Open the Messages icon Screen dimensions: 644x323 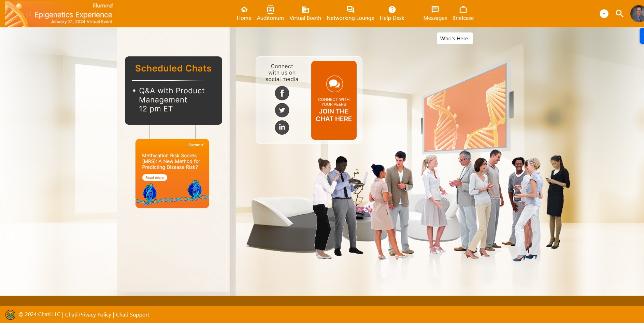(x=435, y=10)
